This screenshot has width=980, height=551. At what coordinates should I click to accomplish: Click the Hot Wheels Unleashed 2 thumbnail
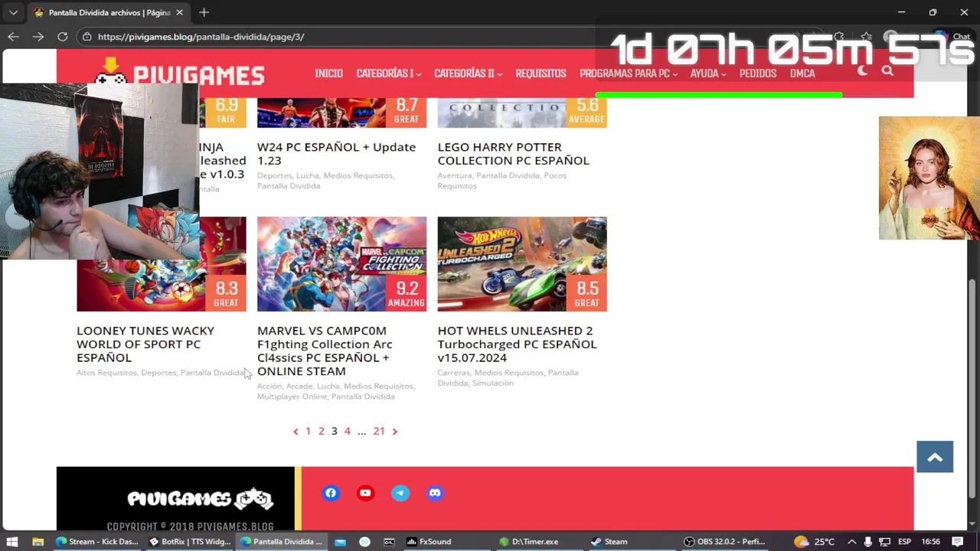[x=522, y=264]
